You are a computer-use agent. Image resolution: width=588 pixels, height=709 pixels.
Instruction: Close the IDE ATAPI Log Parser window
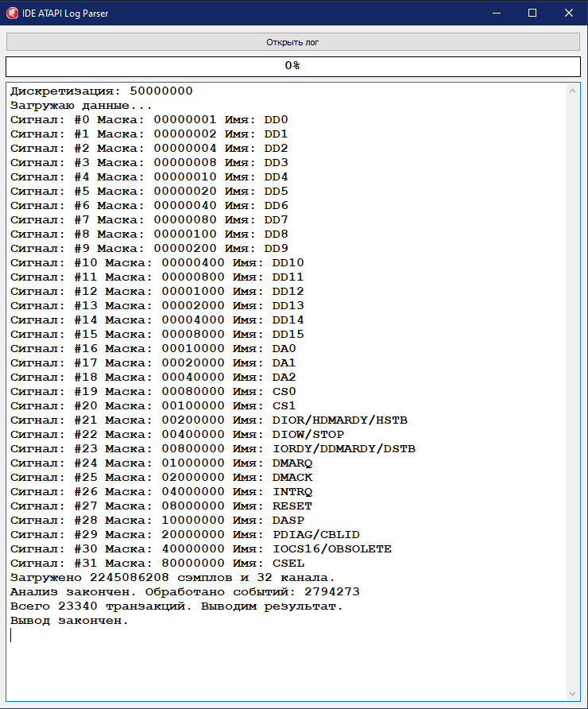pos(569,13)
